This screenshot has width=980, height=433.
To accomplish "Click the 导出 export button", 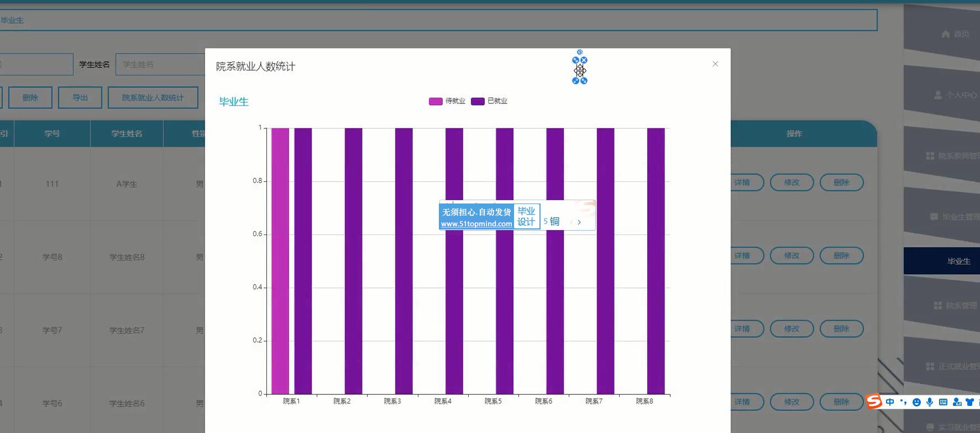I will tap(80, 98).
